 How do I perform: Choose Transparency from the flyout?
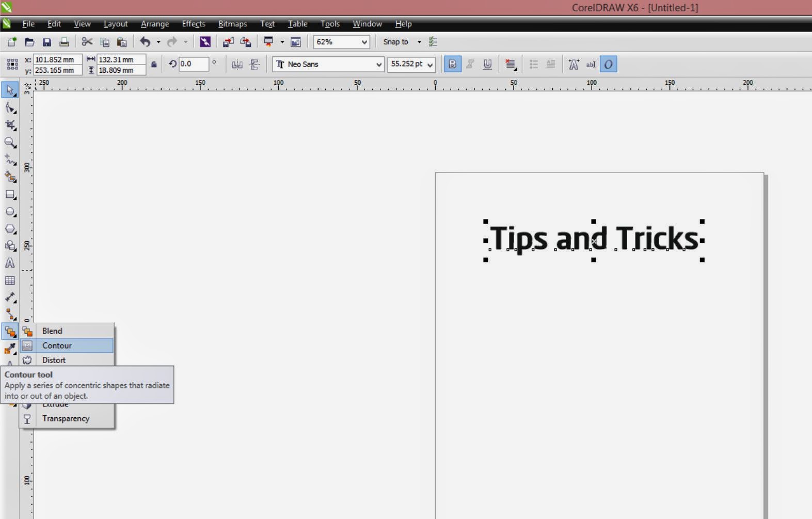tap(67, 418)
